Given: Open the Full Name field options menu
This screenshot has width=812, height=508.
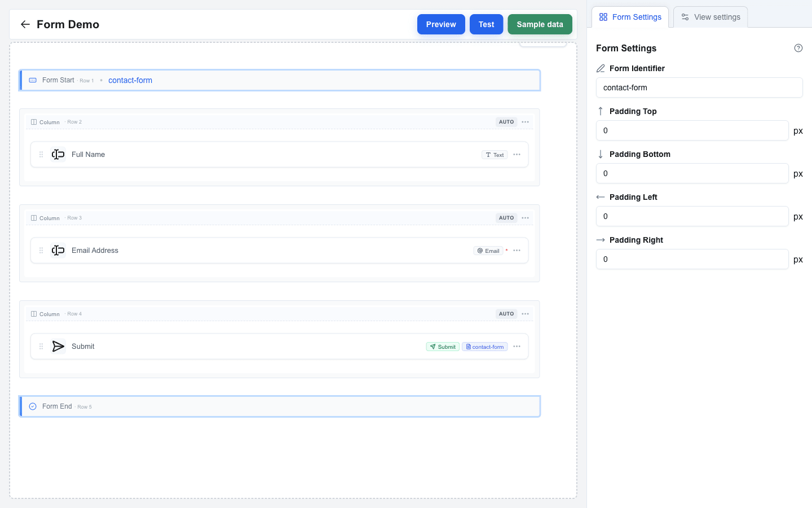Looking at the screenshot, I should 517,155.
